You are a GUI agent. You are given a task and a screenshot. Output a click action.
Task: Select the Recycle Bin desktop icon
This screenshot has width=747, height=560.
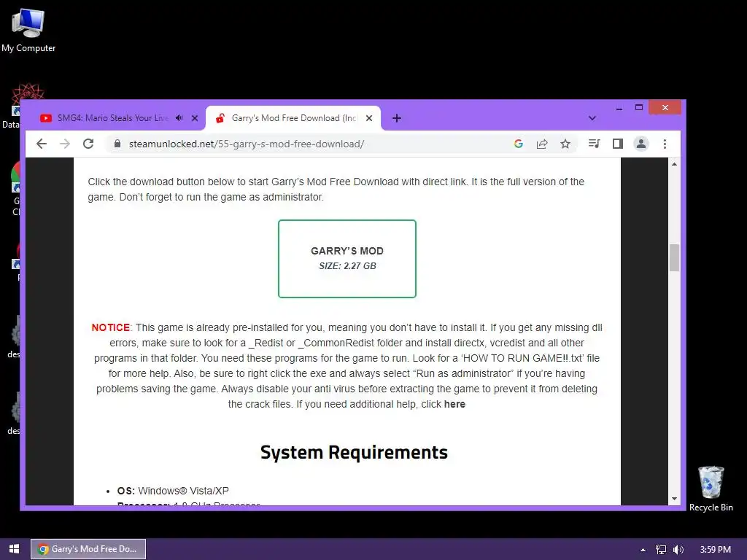point(711,489)
